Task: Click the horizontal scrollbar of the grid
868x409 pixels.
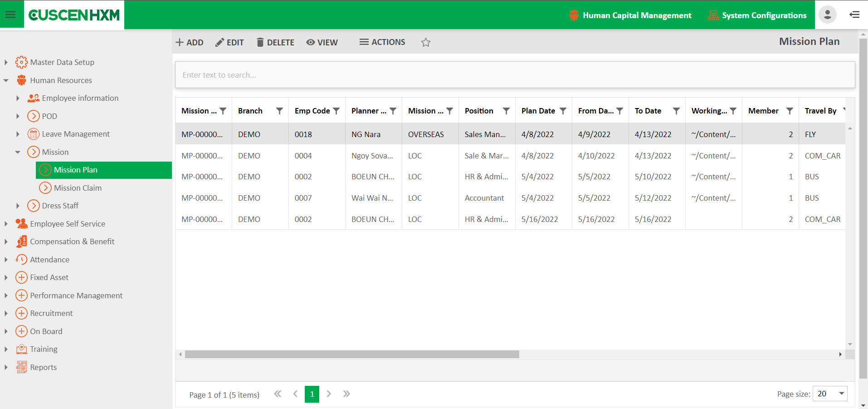Action: click(x=352, y=355)
